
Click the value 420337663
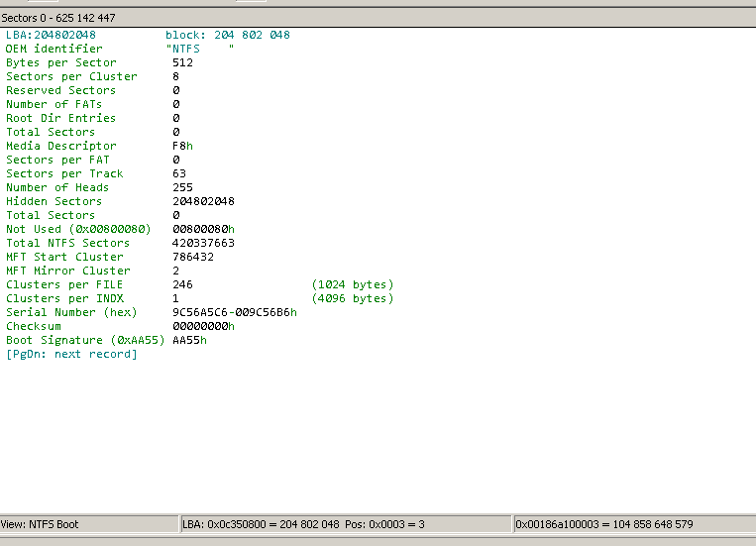click(203, 243)
